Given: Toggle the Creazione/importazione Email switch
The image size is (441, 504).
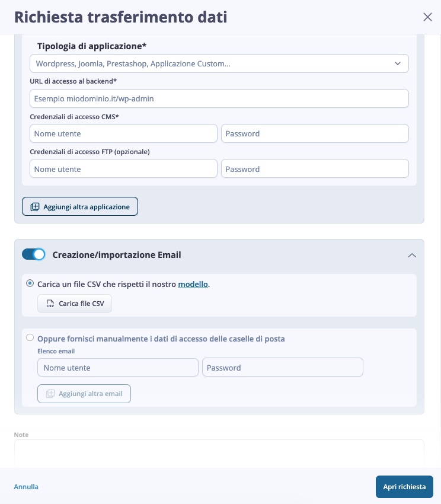Looking at the screenshot, I should pos(33,254).
